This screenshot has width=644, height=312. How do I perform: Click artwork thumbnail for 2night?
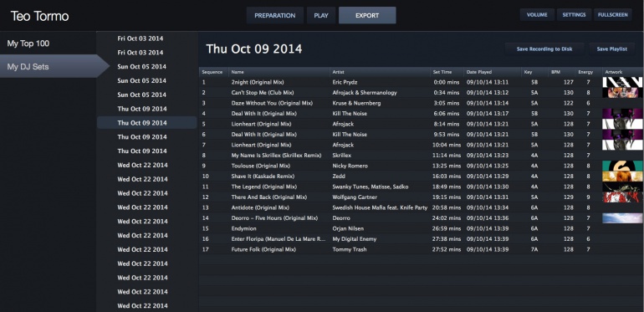(622, 82)
